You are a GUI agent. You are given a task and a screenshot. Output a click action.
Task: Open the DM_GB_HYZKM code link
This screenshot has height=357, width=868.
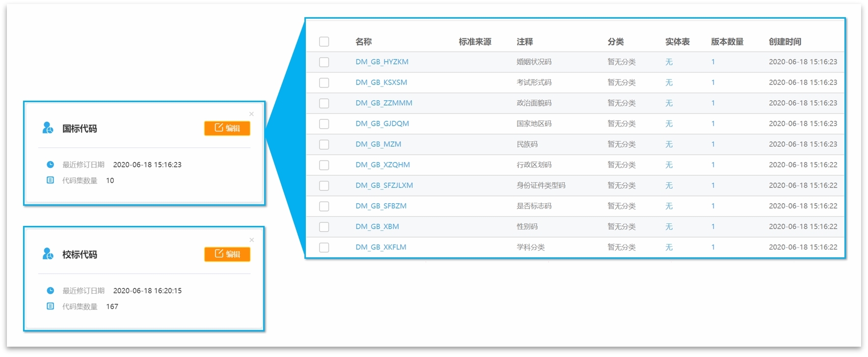point(382,62)
